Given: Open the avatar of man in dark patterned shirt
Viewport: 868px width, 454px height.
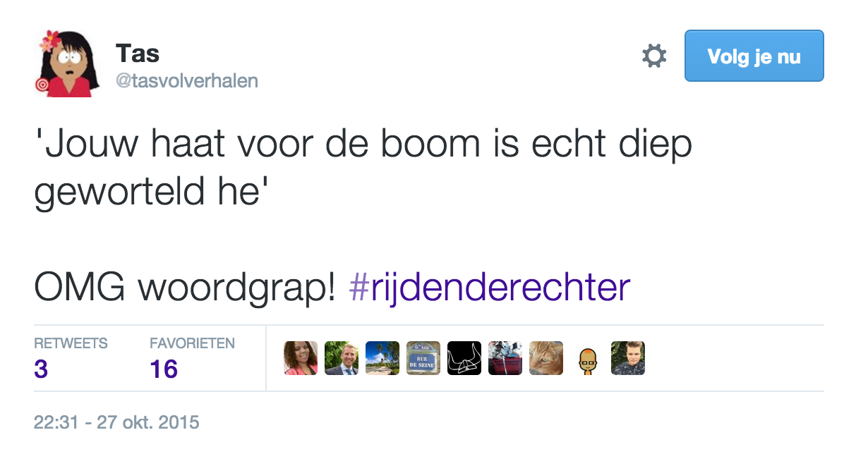Looking at the screenshot, I should [628, 358].
